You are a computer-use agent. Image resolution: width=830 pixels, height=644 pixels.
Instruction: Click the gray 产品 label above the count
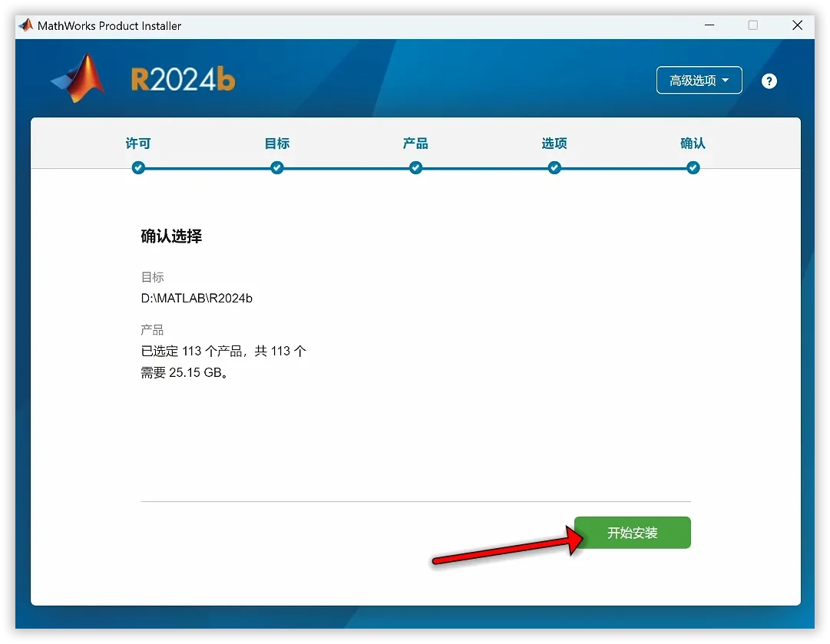tap(153, 329)
